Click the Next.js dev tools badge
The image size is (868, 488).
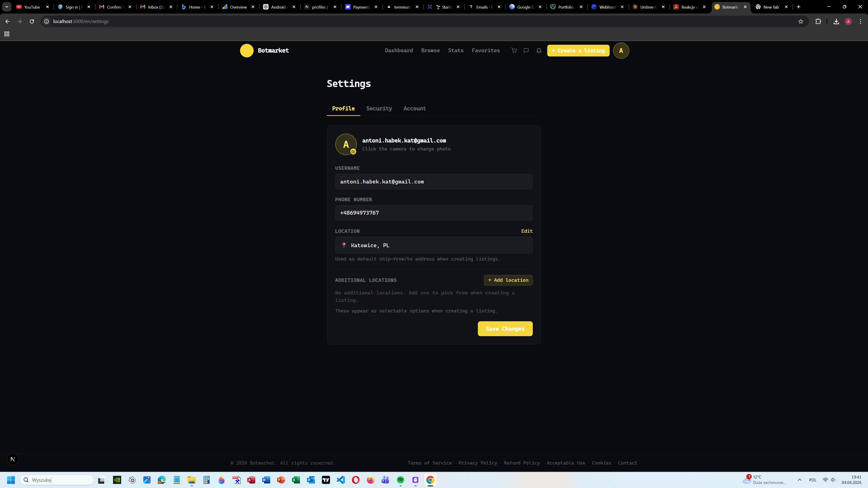(x=13, y=459)
